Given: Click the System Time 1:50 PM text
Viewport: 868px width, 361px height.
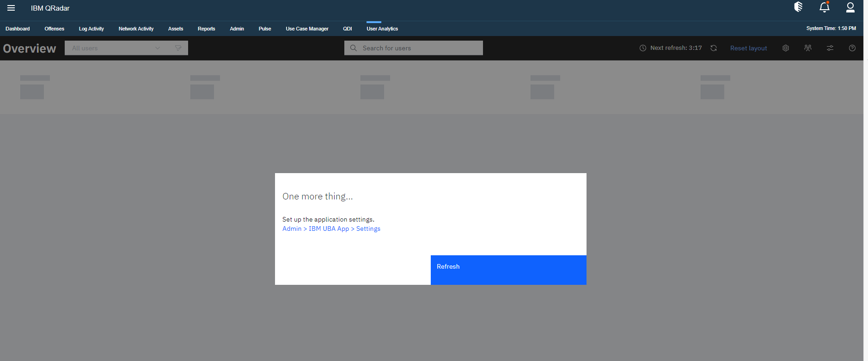Looking at the screenshot, I should pyautogui.click(x=831, y=28).
